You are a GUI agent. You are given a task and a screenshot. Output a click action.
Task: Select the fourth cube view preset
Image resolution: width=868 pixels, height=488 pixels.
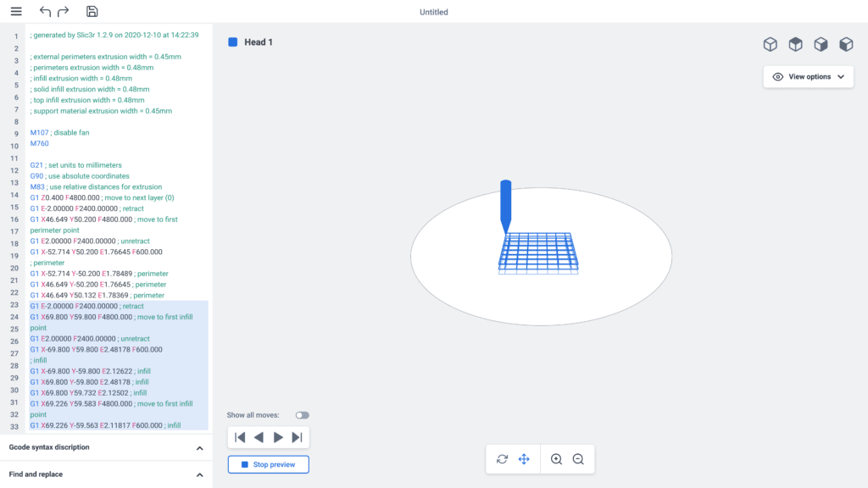pyautogui.click(x=846, y=44)
